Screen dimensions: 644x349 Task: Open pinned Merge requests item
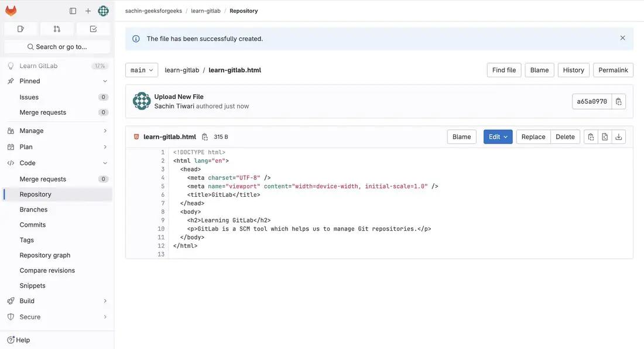pos(57,112)
